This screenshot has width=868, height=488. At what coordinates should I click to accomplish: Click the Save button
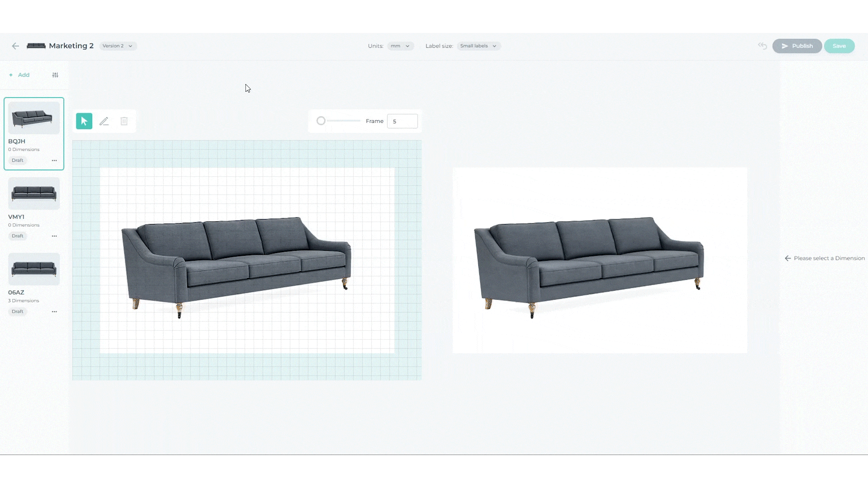[x=839, y=46]
